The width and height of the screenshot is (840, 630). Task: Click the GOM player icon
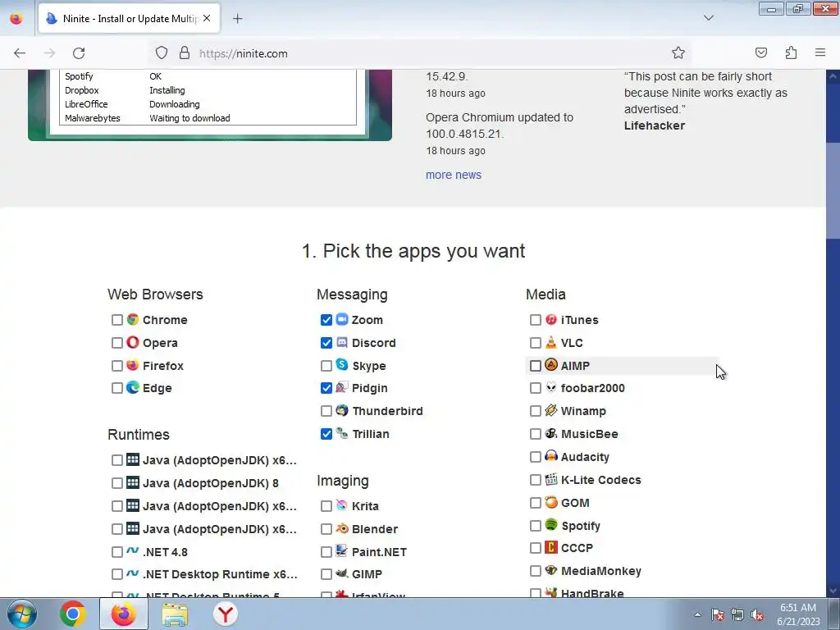551,503
